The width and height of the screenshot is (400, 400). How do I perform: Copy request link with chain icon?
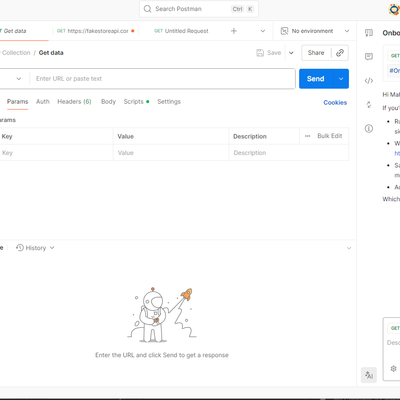(340, 53)
